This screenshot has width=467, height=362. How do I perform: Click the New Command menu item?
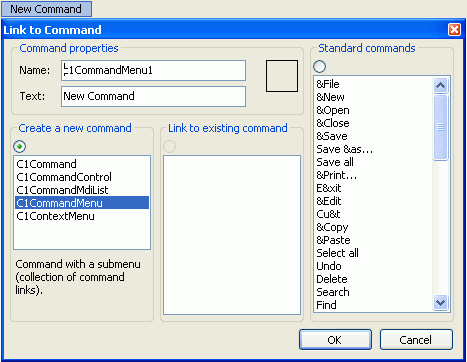pos(46,9)
